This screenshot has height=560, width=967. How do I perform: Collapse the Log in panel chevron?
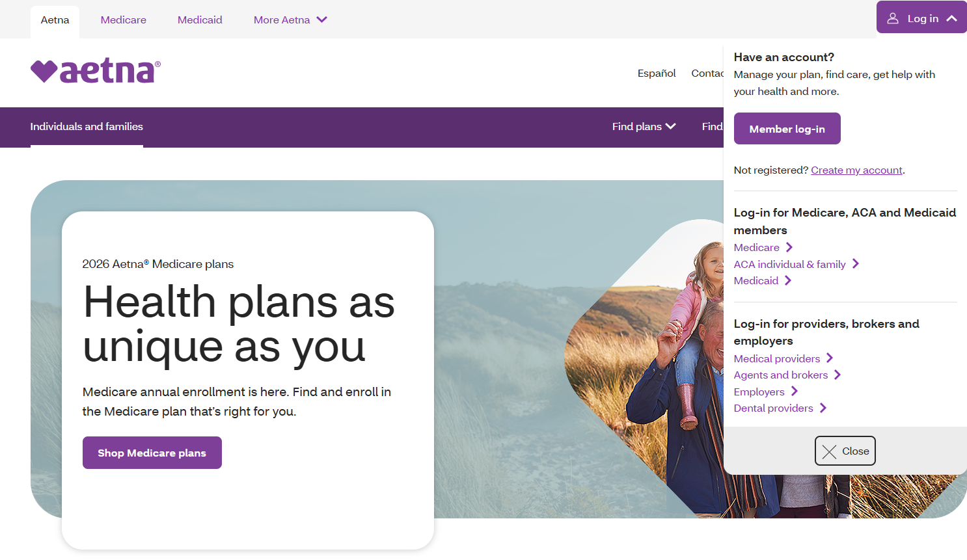coord(951,18)
